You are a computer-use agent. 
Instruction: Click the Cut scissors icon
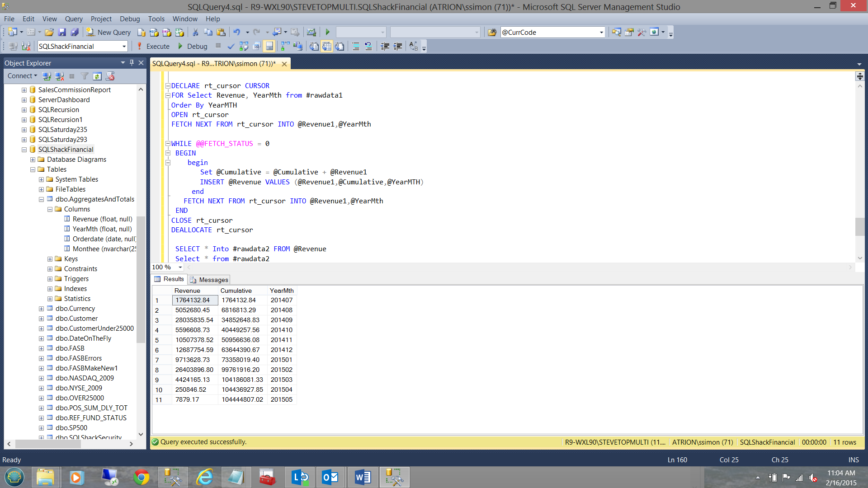coord(195,32)
